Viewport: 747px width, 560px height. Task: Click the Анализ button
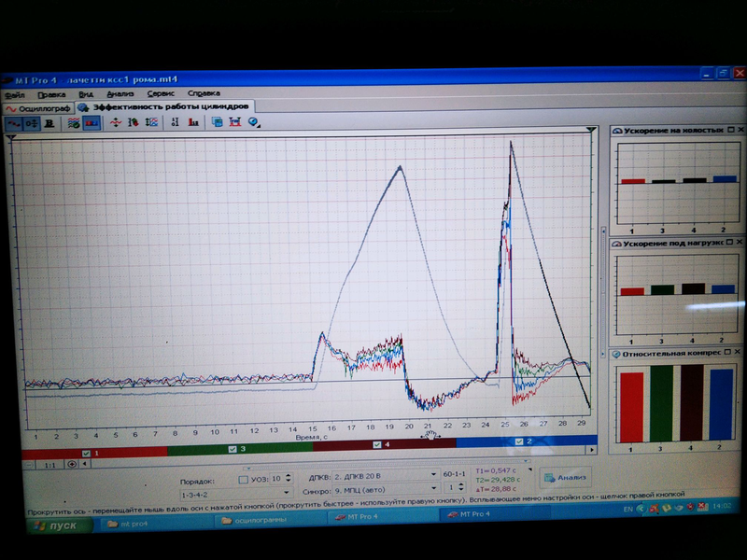[x=566, y=477]
